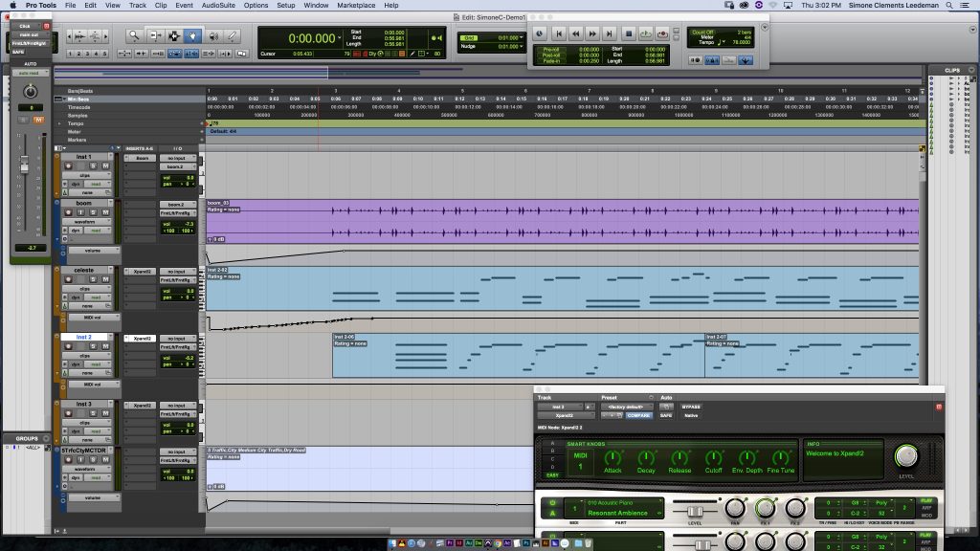Toggle the Conductor track button

click(x=745, y=60)
